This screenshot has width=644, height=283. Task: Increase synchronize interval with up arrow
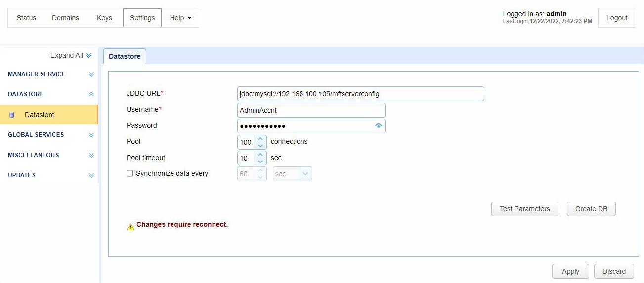click(x=260, y=170)
